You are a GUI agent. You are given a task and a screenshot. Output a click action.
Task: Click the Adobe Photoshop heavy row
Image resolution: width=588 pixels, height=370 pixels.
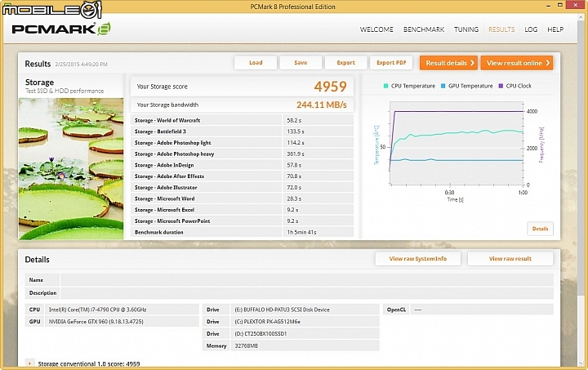(242, 154)
